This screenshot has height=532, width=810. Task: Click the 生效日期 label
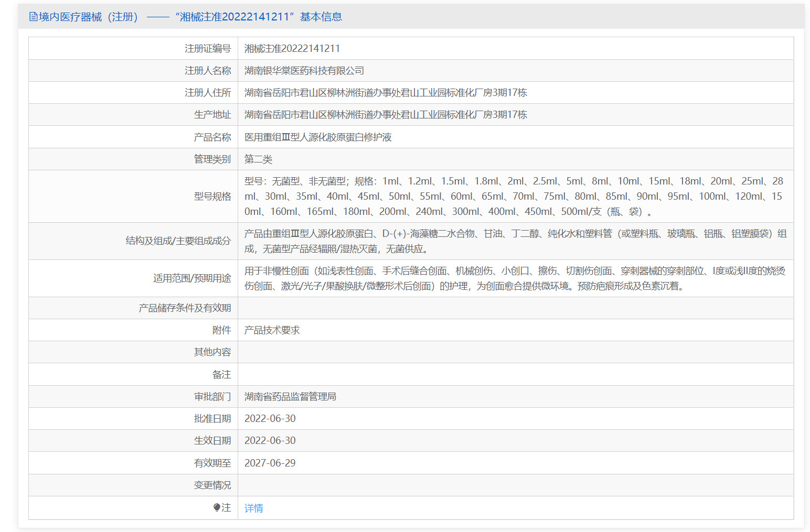(x=212, y=441)
